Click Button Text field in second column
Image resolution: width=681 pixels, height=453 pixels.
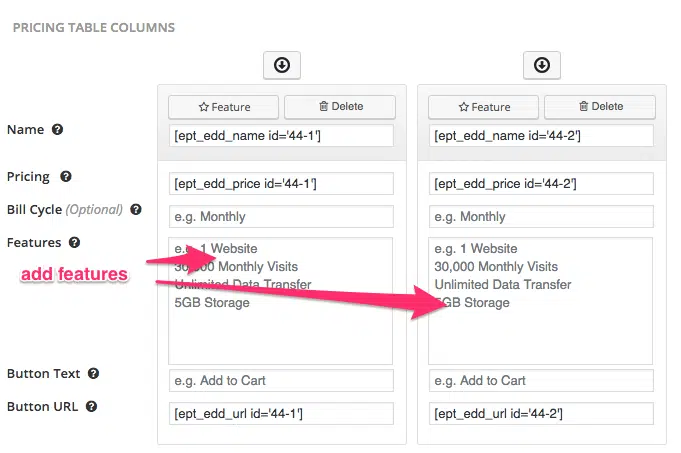click(x=541, y=380)
